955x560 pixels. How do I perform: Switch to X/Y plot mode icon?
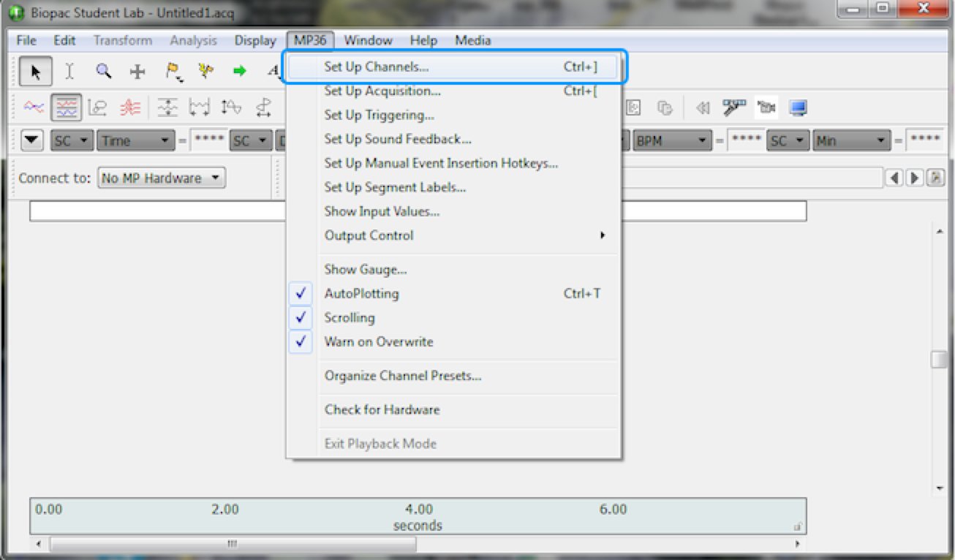tap(97, 108)
